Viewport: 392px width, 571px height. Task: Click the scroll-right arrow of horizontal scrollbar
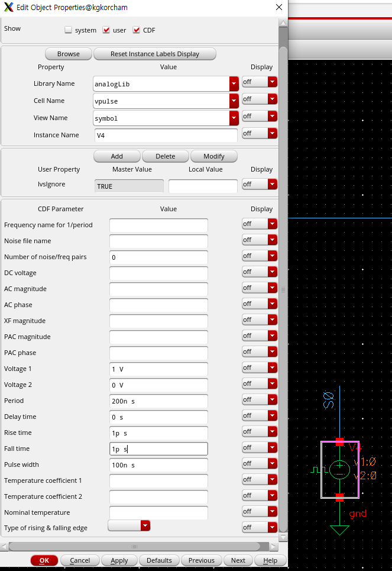(274, 546)
